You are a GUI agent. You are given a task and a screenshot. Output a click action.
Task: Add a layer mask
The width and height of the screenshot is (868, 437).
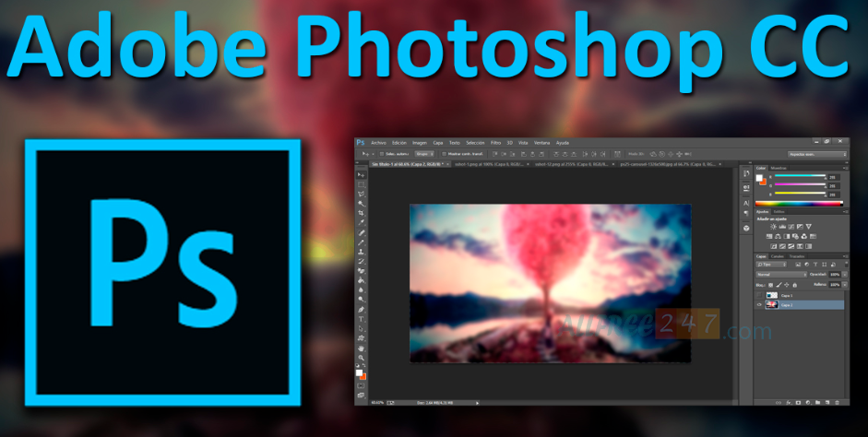[x=798, y=402]
